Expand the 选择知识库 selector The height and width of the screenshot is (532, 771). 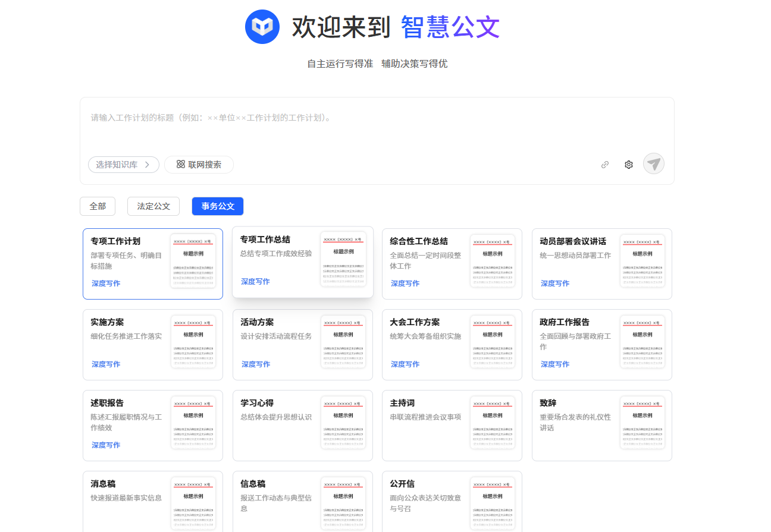[123, 165]
